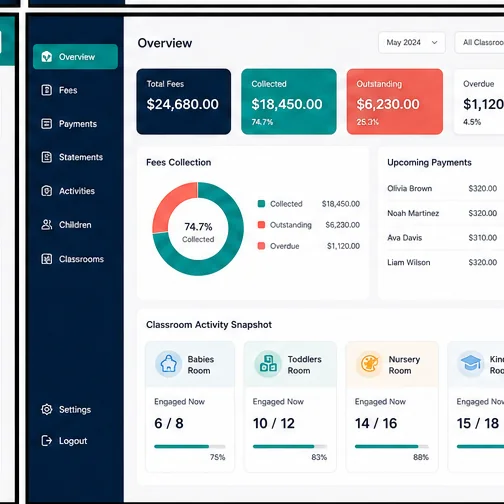504x504 pixels.
Task: Click the Babies Room card title
Action: [201, 365]
